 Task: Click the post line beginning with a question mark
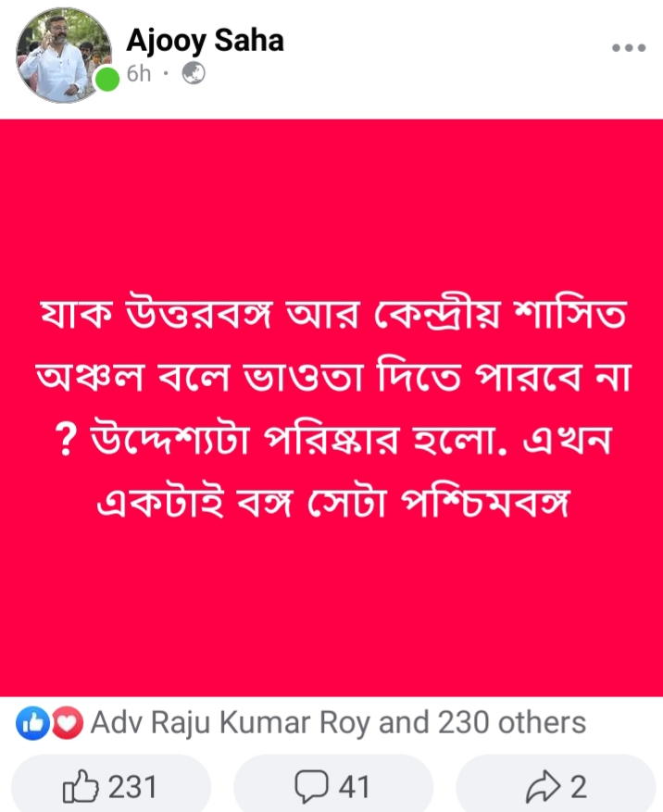coord(333,440)
